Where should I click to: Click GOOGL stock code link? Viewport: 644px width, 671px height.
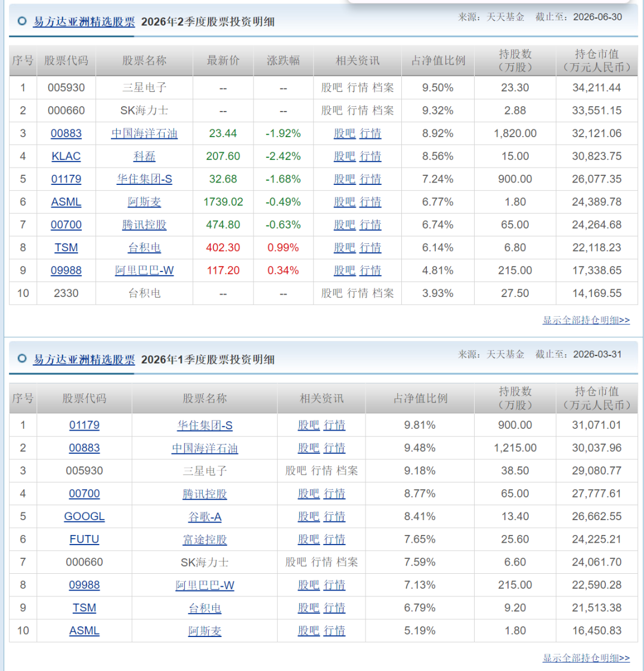pyautogui.click(x=84, y=517)
